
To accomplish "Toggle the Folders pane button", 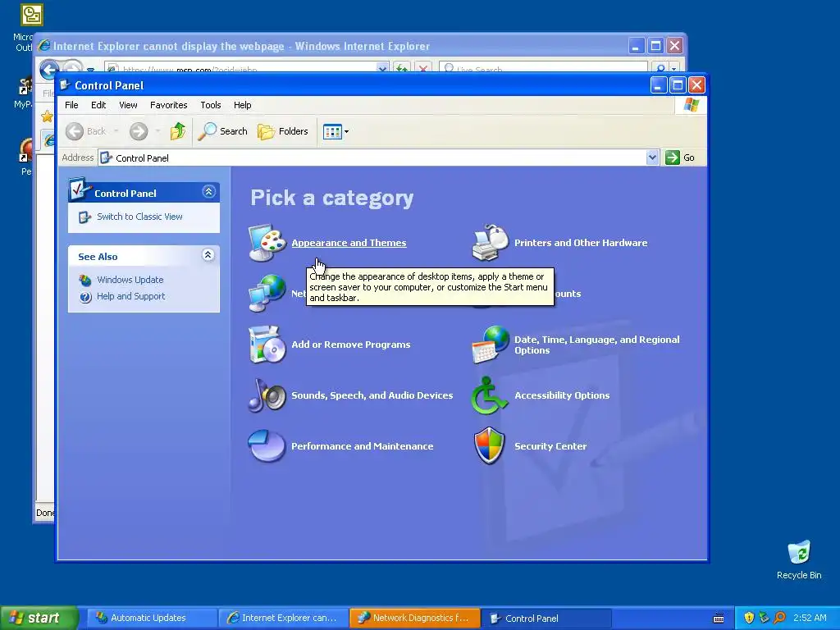I will [283, 131].
